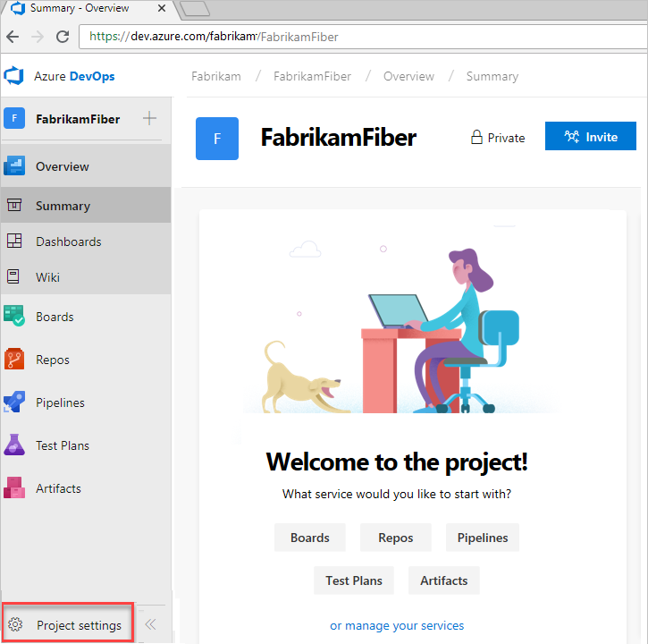Click the Boards service button

click(x=310, y=538)
